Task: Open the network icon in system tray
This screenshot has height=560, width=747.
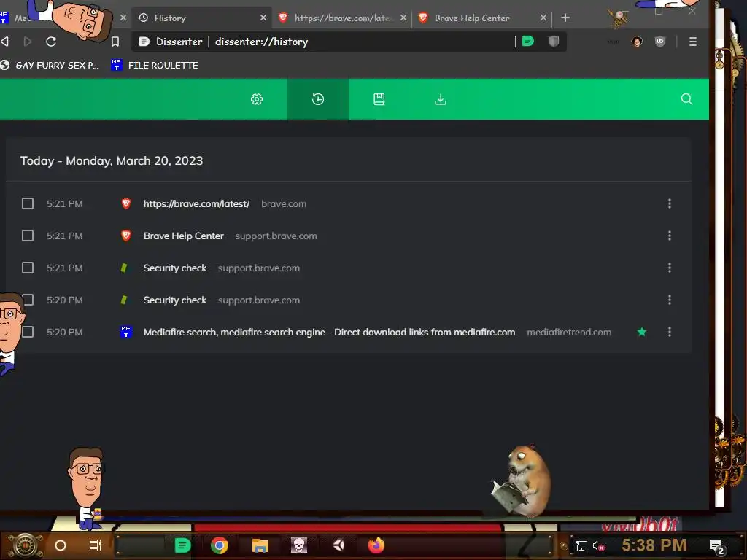Action: coord(581,545)
